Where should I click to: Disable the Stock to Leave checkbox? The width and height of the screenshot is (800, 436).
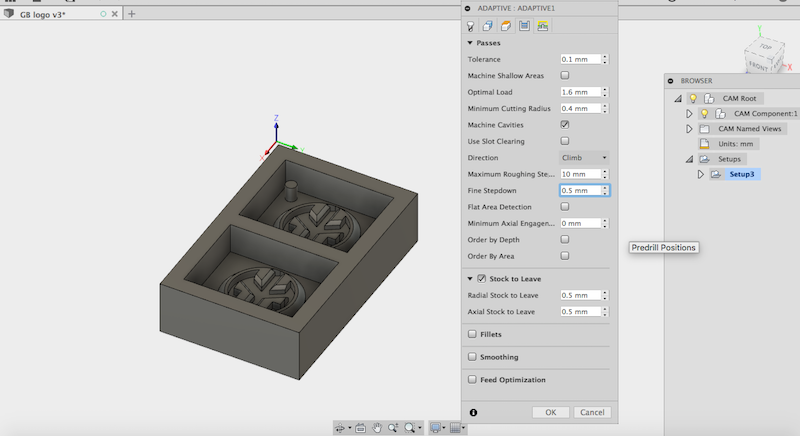(x=481, y=278)
